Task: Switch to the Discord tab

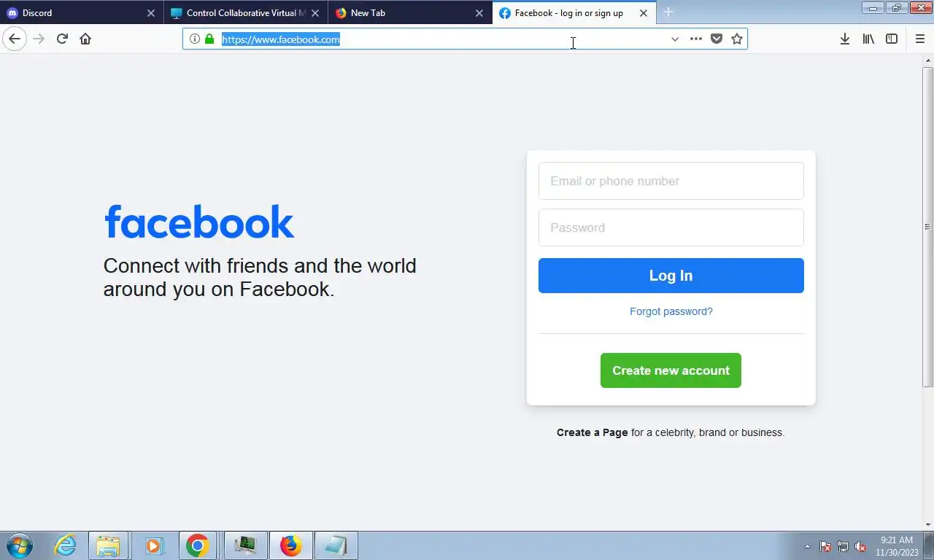Action: [82, 12]
